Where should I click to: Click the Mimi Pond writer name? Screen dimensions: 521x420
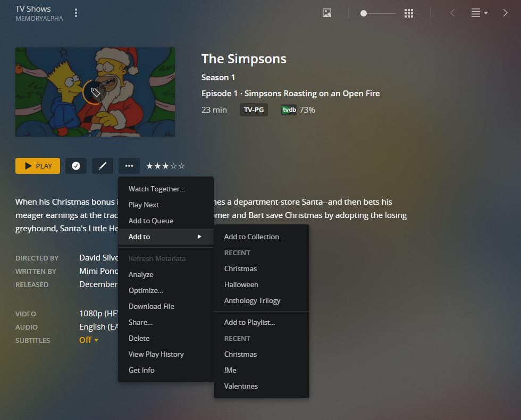(x=99, y=271)
